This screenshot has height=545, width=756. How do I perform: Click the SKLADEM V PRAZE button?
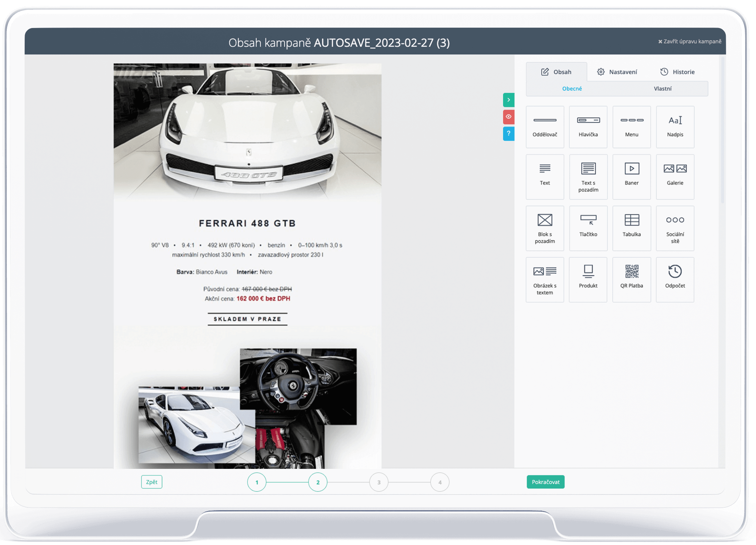coord(247,319)
